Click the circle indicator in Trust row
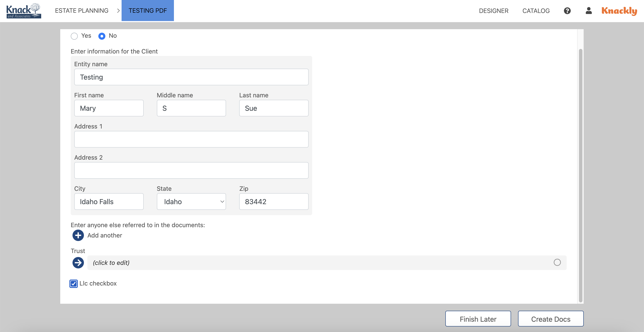Image resolution: width=644 pixels, height=332 pixels. tap(557, 262)
